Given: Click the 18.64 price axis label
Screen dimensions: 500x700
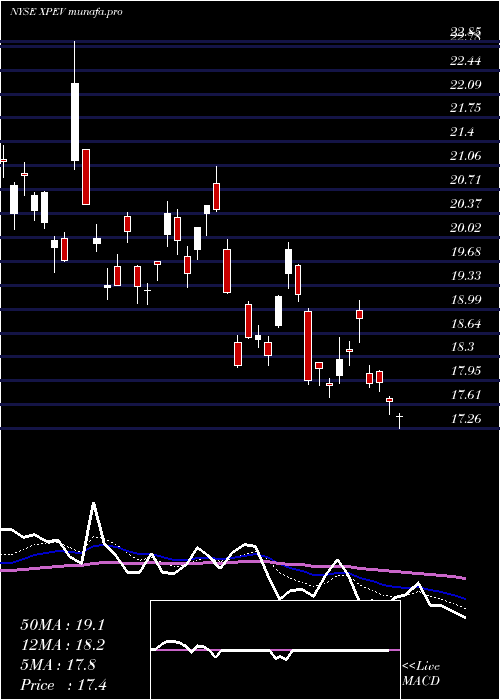Looking at the screenshot, I should [466, 323].
